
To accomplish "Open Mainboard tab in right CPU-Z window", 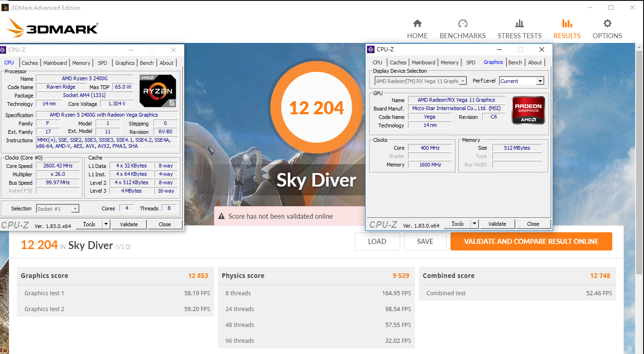I will click(x=423, y=62).
